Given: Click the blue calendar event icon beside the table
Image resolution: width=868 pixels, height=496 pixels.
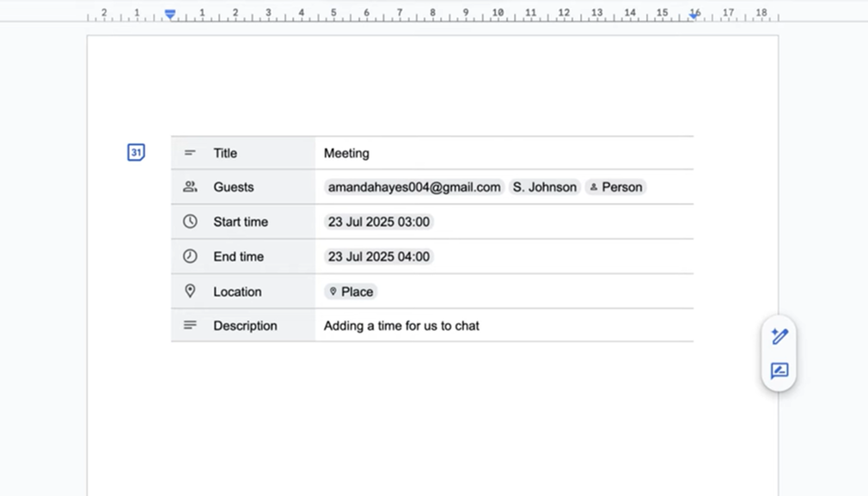Looking at the screenshot, I should tap(136, 151).
